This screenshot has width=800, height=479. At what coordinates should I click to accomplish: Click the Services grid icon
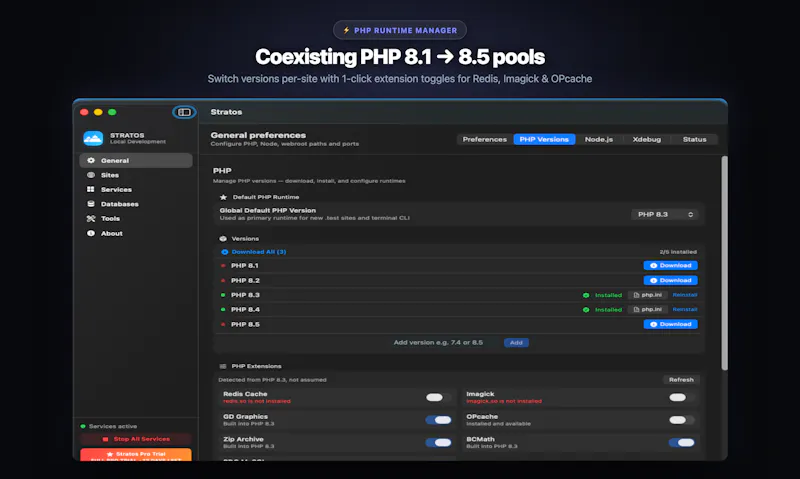pos(91,189)
